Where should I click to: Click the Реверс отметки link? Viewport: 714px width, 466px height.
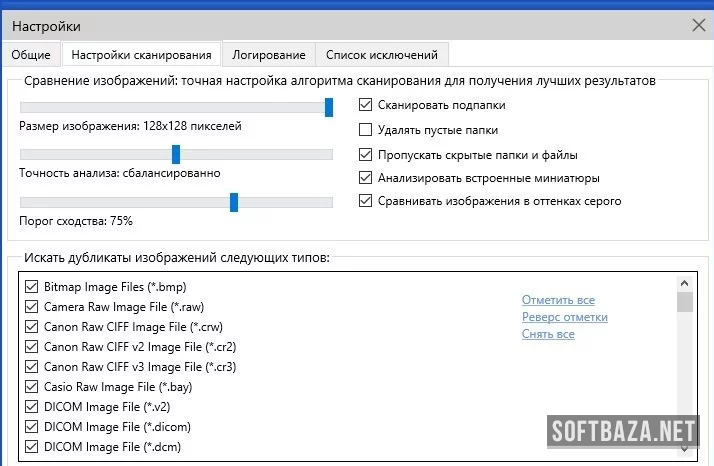564,317
